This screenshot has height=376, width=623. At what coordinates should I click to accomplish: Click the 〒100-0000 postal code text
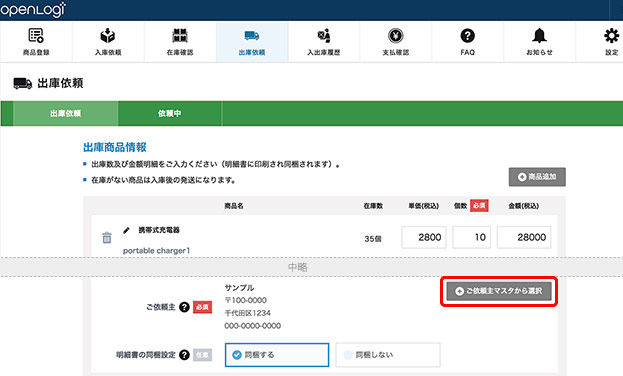[x=246, y=300]
